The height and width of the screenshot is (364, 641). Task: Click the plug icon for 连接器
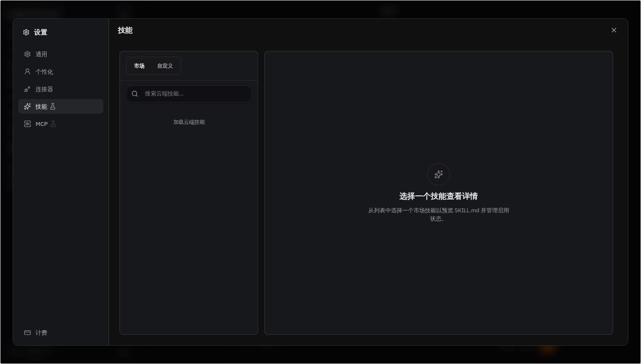click(27, 89)
